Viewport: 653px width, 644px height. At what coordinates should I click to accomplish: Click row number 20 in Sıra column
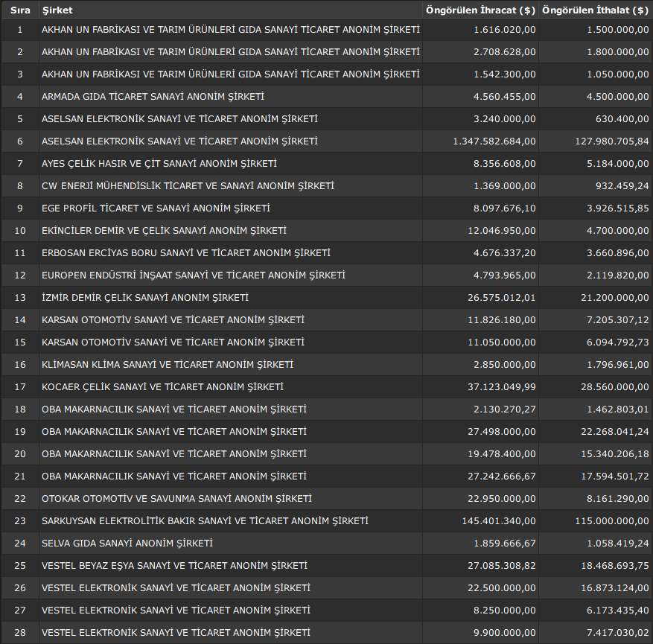point(20,453)
